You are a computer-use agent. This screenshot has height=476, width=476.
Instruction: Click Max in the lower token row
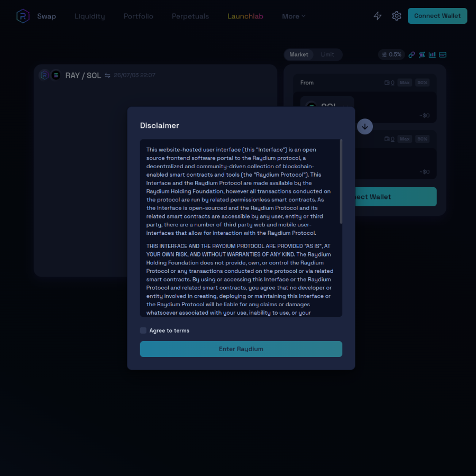pyautogui.click(x=405, y=139)
